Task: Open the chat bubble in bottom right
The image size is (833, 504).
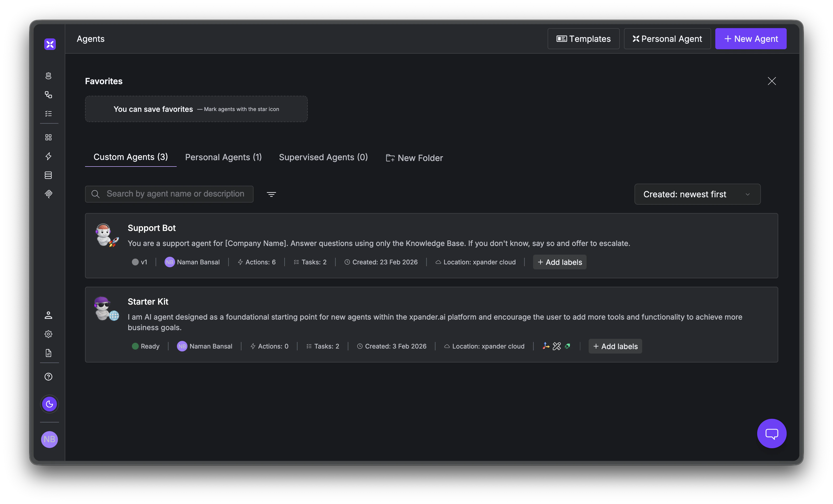Action: [x=772, y=434]
